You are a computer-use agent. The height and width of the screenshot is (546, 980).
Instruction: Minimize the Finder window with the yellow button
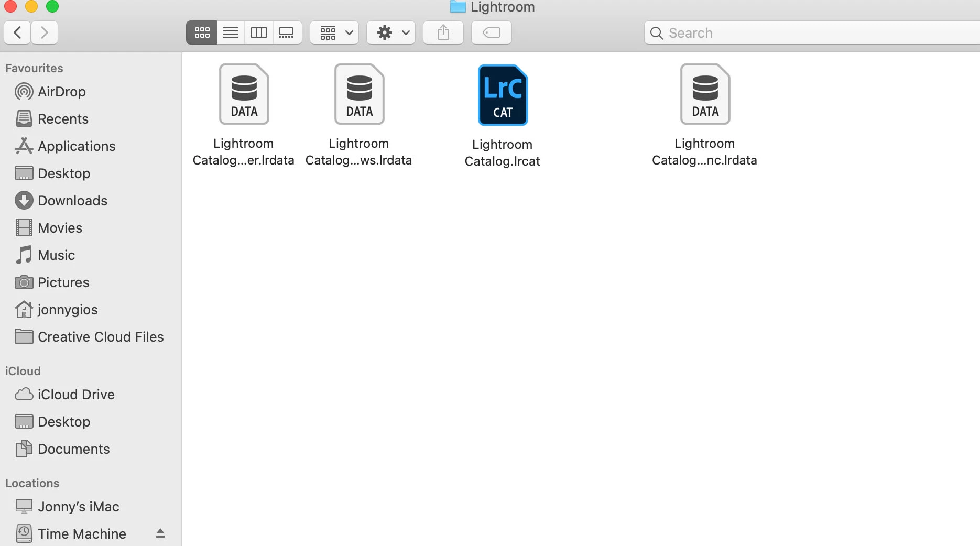(31, 6)
